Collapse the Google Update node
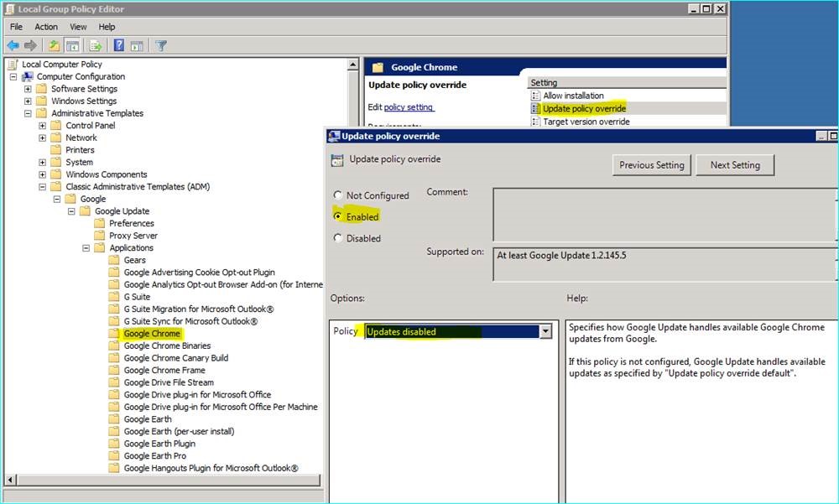Screen dimensions: 839x504 point(71,211)
